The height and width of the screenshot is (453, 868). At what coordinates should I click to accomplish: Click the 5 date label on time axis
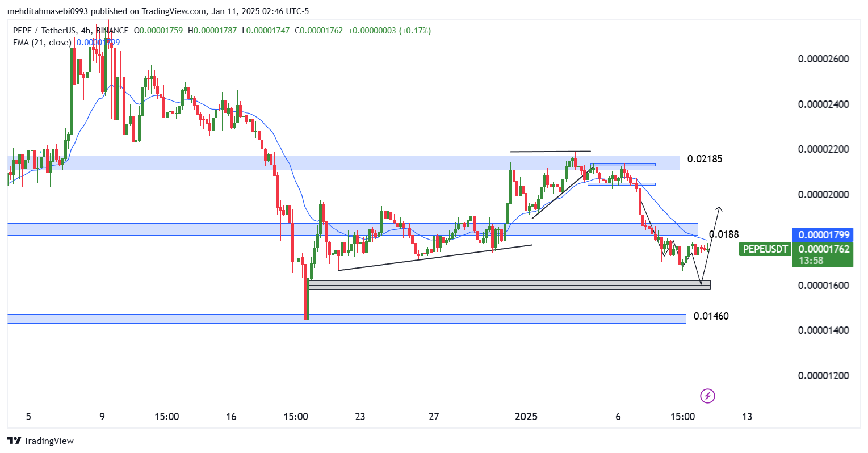click(x=28, y=417)
